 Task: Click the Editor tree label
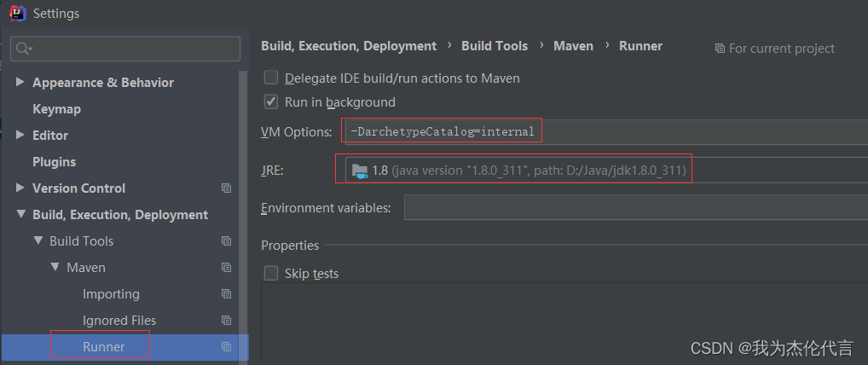pyautogui.click(x=50, y=135)
